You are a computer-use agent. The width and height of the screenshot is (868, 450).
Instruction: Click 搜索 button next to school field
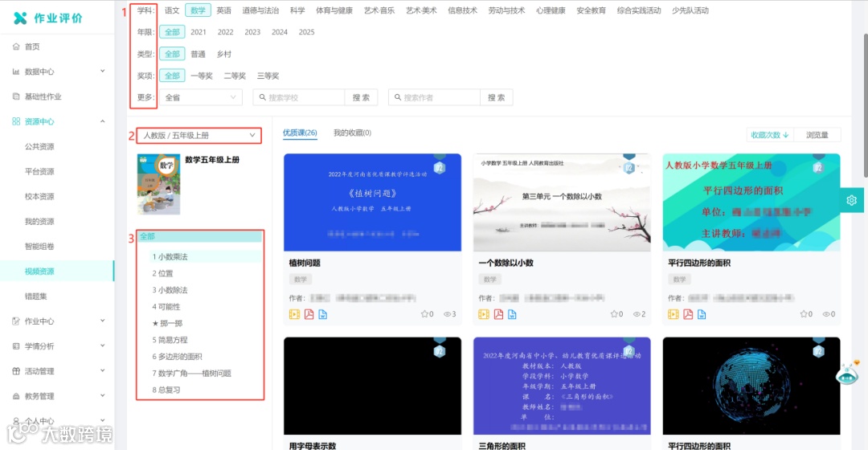pyautogui.click(x=361, y=97)
